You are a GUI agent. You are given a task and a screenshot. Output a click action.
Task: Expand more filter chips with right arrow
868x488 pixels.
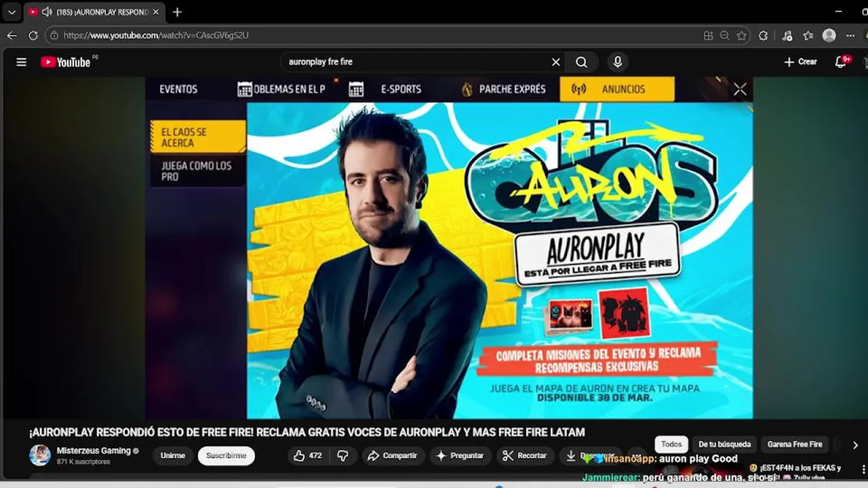pos(855,445)
